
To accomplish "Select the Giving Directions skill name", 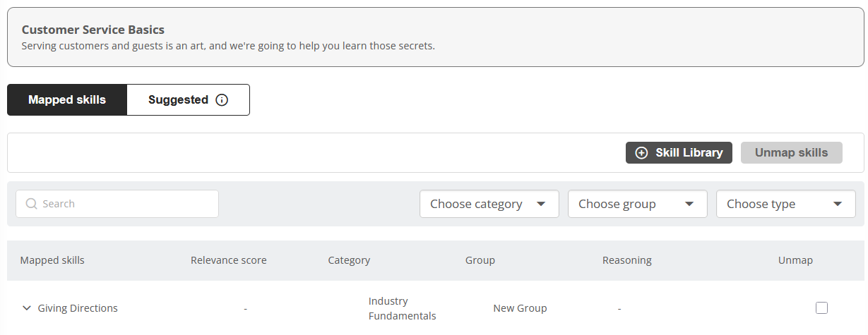I will pyautogui.click(x=78, y=308).
